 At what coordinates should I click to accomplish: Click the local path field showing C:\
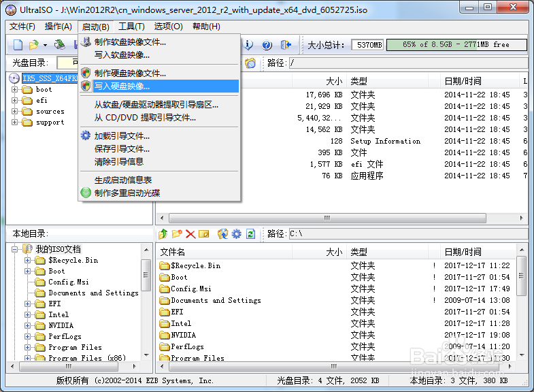point(408,234)
